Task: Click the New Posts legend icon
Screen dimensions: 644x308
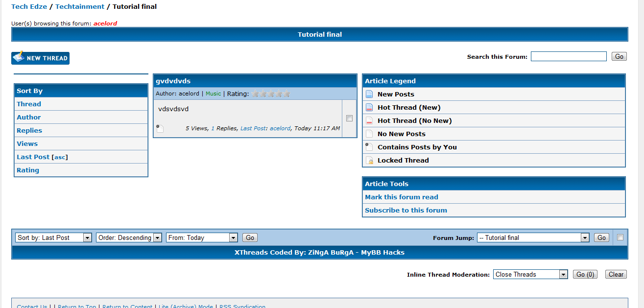Action: tap(369, 95)
